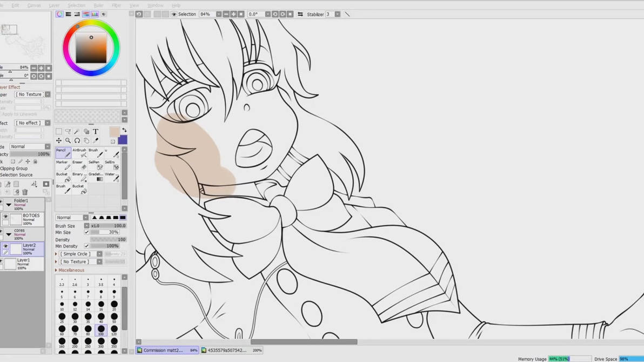The height and width of the screenshot is (362, 644).
Task: Click the Undo button in toolbar
Action: [139, 14]
